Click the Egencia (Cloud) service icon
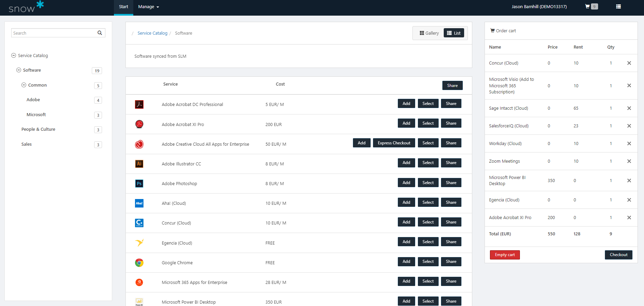 point(139,243)
